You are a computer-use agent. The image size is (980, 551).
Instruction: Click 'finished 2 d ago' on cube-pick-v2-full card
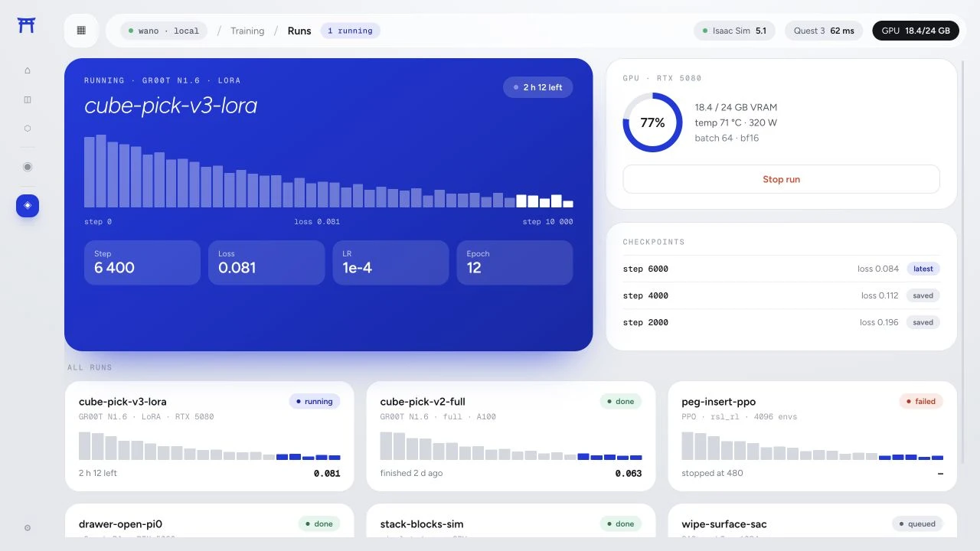tap(411, 473)
